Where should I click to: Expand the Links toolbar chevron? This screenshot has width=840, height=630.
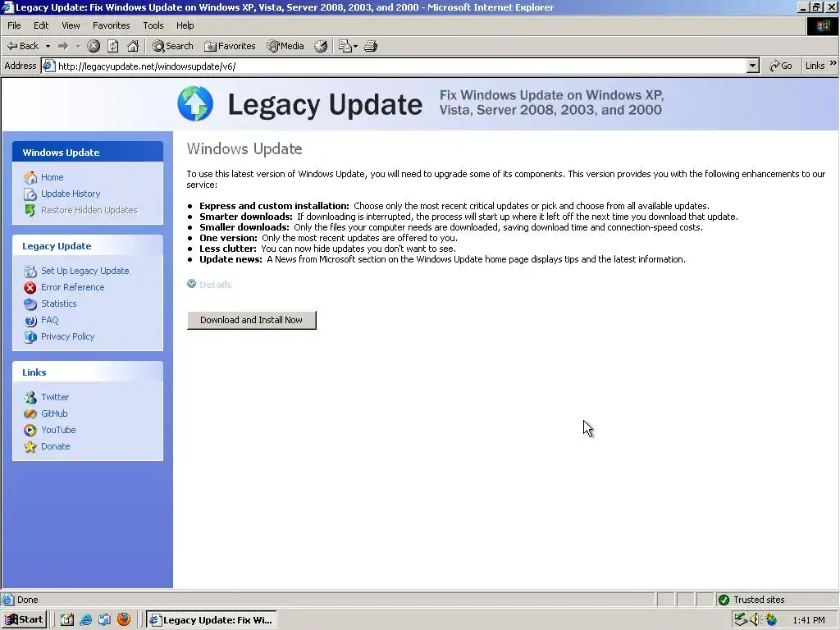coord(833,63)
